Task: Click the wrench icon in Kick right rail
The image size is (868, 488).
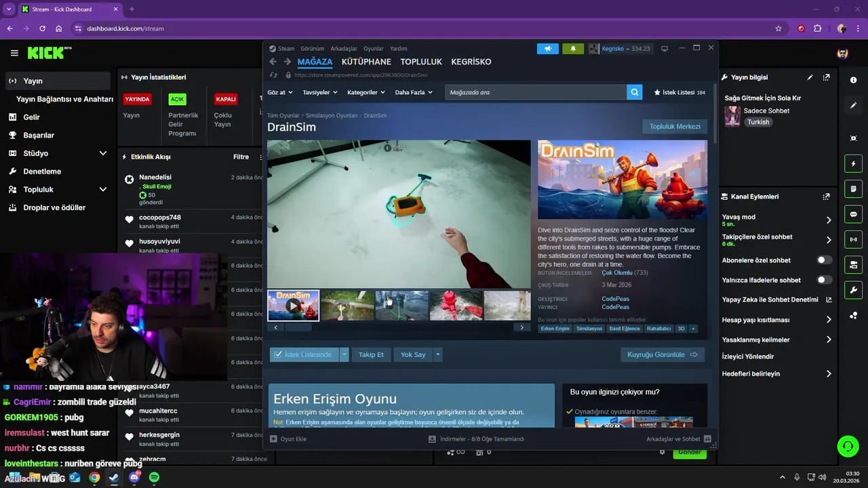Action: (x=853, y=290)
